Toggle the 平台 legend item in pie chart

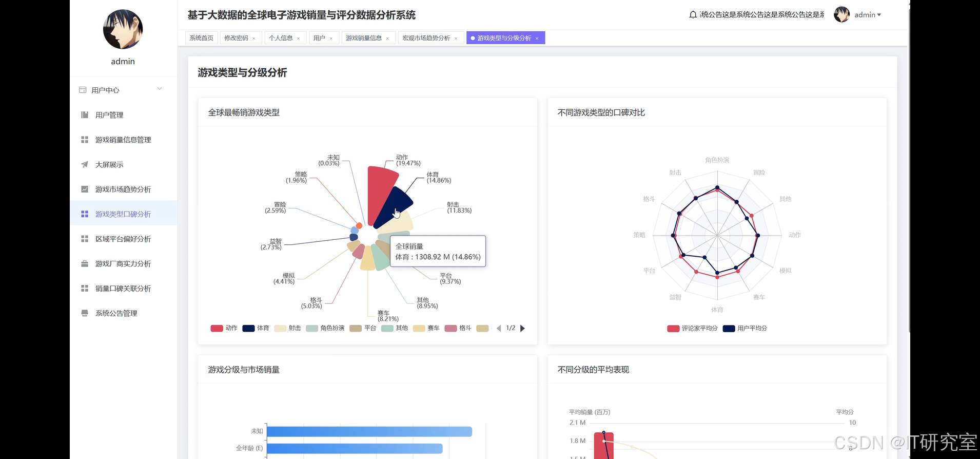pyautogui.click(x=363, y=328)
